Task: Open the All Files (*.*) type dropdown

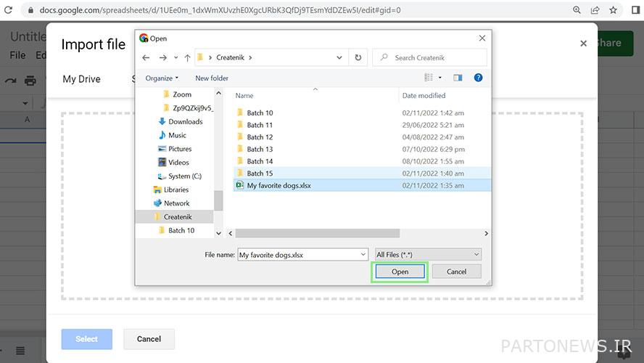Action: click(429, 255)
